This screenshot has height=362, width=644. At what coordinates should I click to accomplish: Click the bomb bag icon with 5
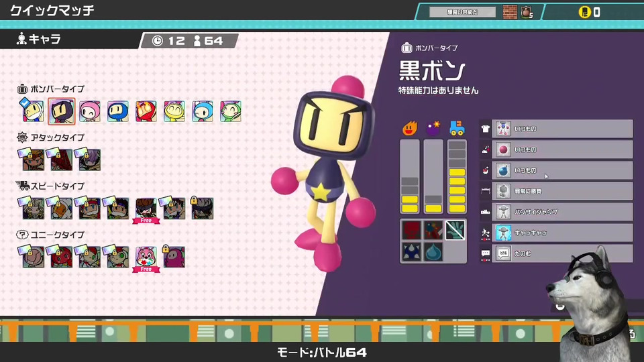527,12
